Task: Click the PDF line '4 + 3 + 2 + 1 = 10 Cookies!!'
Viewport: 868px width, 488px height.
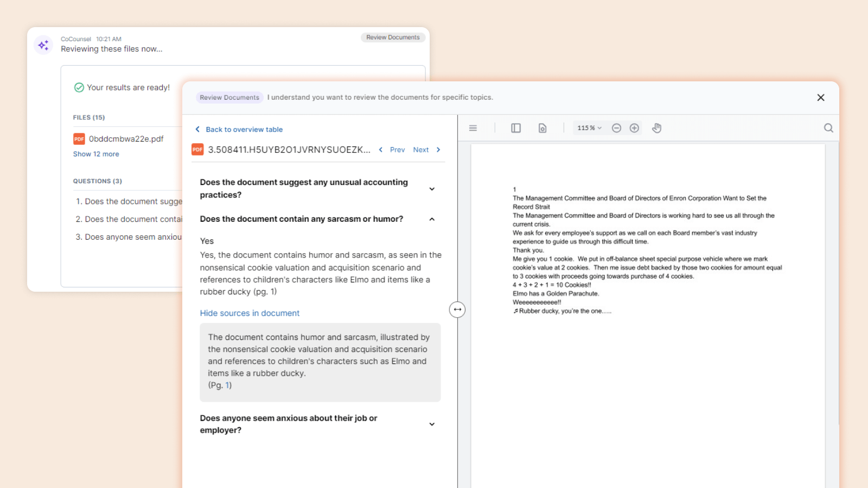Action: tap(552, 285)
